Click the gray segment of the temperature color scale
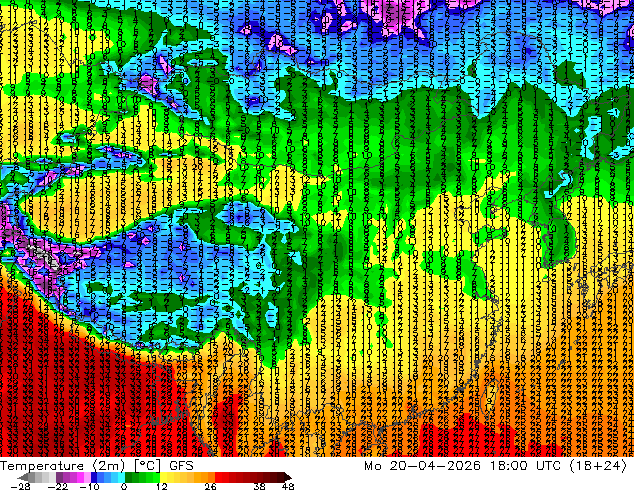The width and height of the screenshot is (634, 490). point(42,477)
